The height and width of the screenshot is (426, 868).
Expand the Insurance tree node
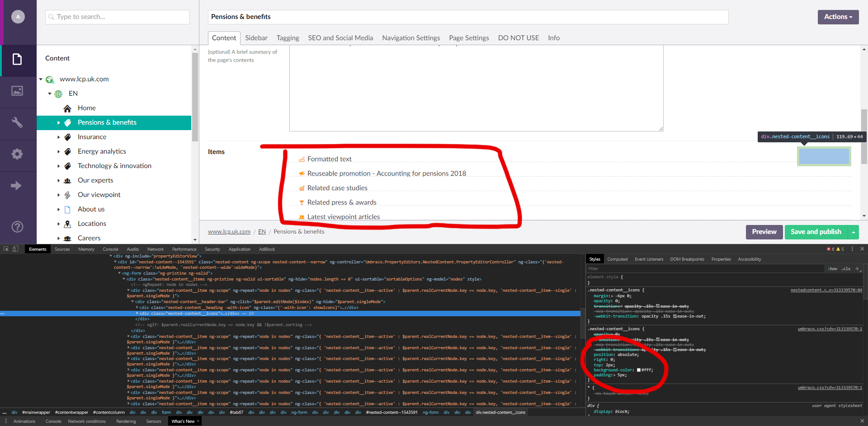[58, 137]
